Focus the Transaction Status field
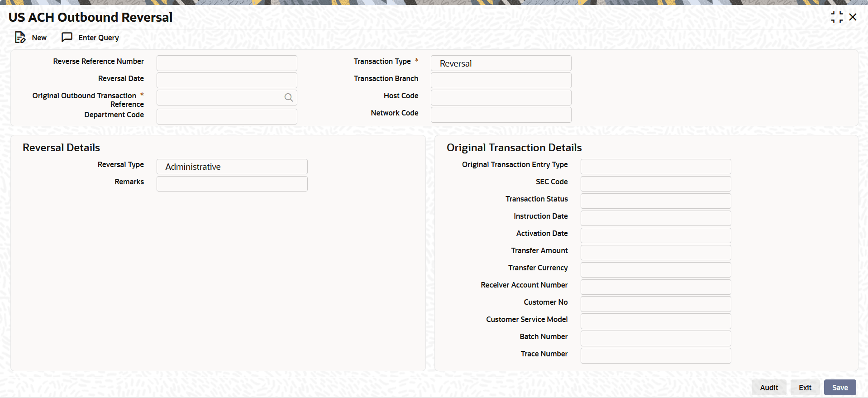 pyautogui.click(x=656, y=201)
